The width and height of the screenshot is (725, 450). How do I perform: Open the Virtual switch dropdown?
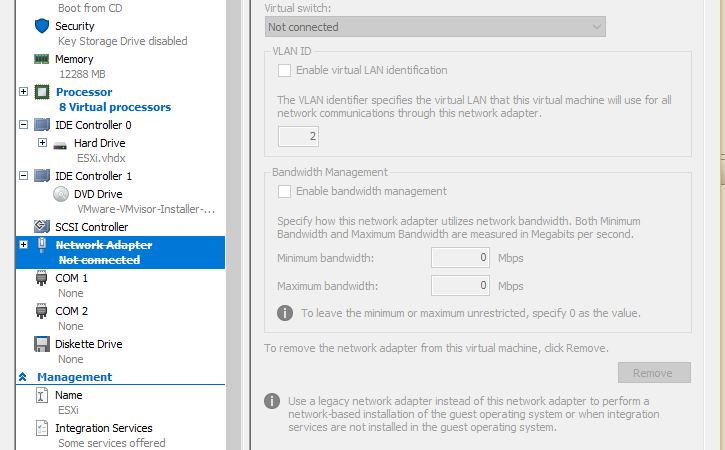[x=434, y=27]
